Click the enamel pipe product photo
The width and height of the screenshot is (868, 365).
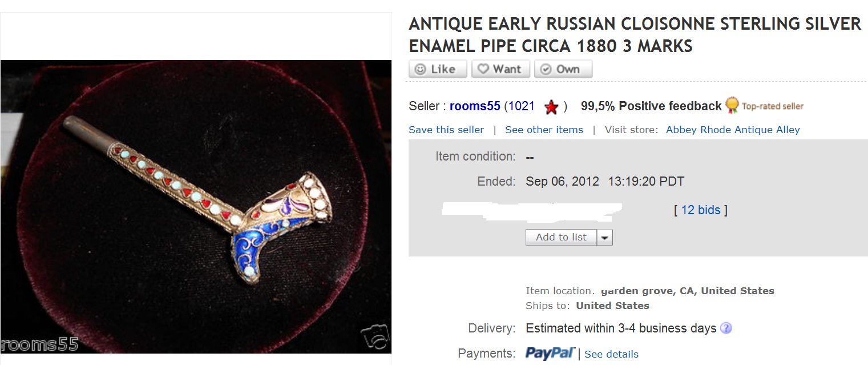point(196,206)
